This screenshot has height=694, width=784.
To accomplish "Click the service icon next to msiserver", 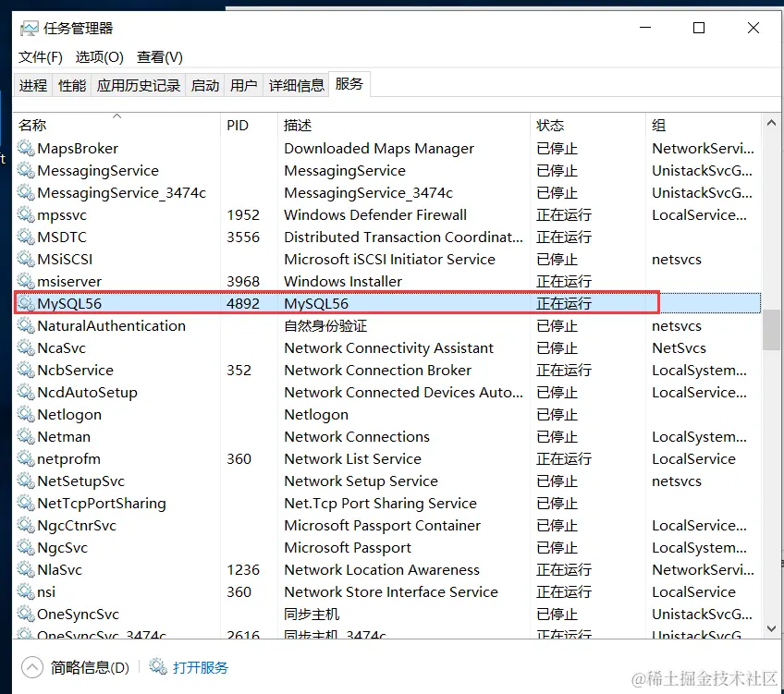I will [26, 281].
